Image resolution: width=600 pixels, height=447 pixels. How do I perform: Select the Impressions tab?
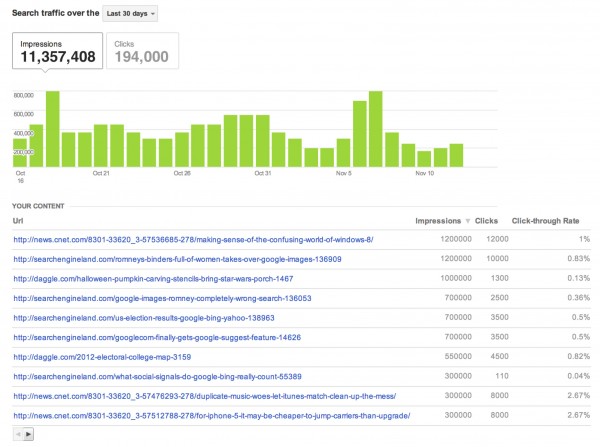[x=57, y=51]
